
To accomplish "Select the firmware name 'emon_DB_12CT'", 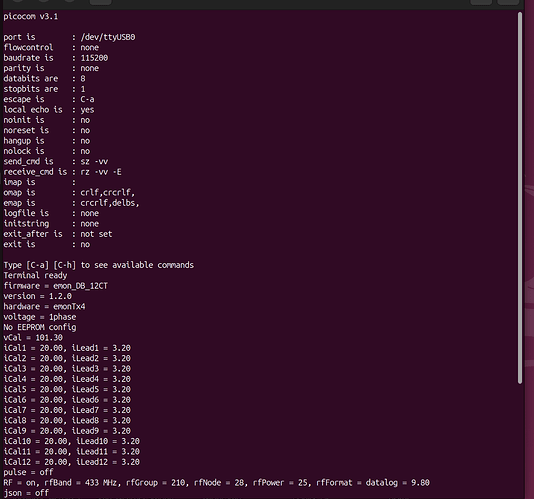I will 81,286.
